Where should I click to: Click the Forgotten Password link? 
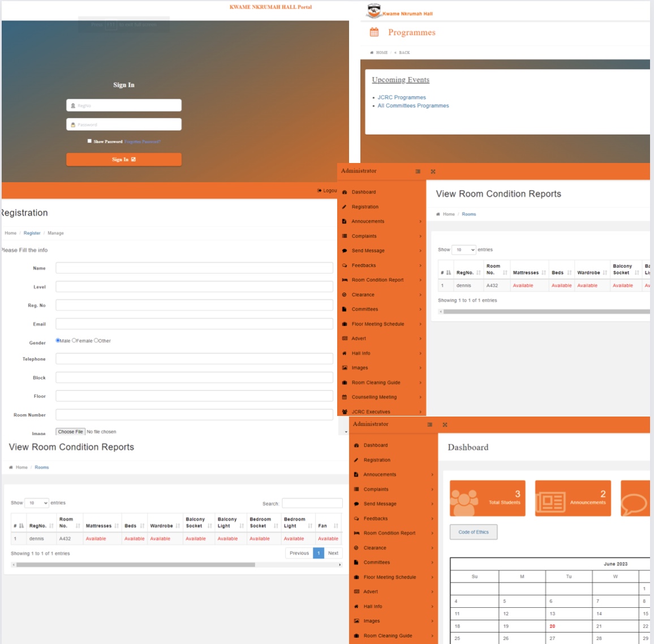[142, 142]
